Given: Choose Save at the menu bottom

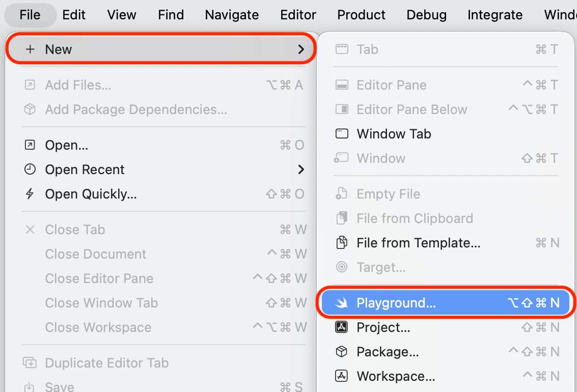Looking at the screenshot, I should pyautogui.click(x=163, y=386).
